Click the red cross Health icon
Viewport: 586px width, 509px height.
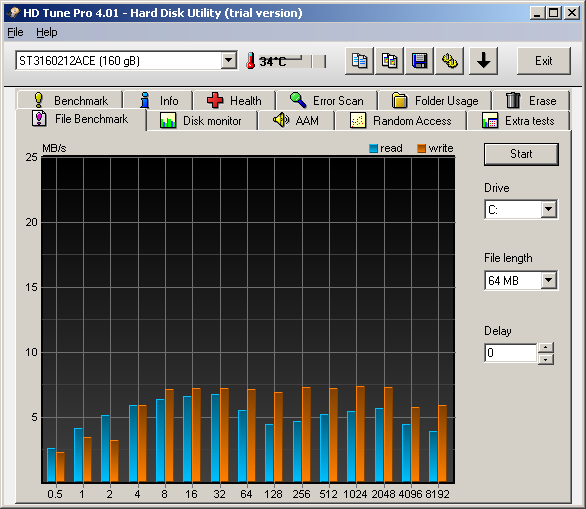click(x=215, y=100)
